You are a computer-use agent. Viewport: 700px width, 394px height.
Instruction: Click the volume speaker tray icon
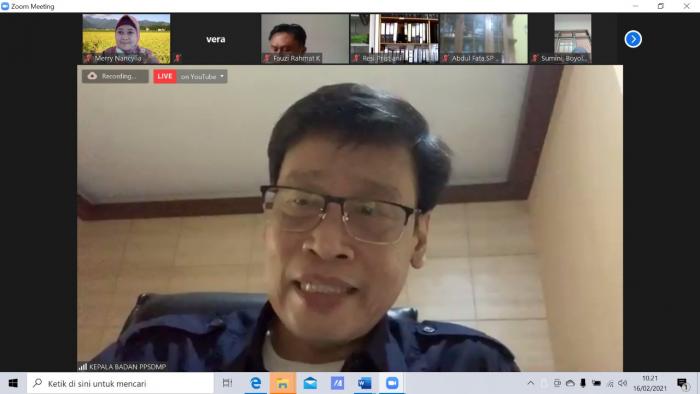[x=623, y=383]
